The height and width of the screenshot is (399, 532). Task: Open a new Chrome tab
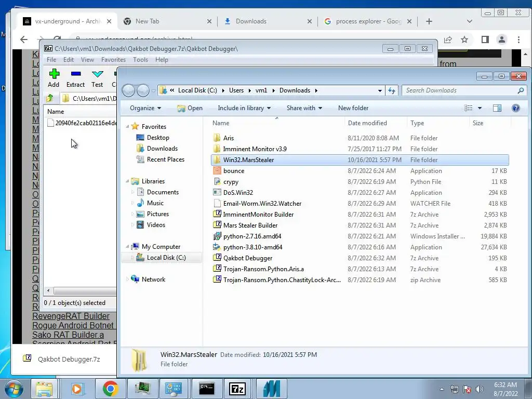pyautogui.click(x=429, y=21)
